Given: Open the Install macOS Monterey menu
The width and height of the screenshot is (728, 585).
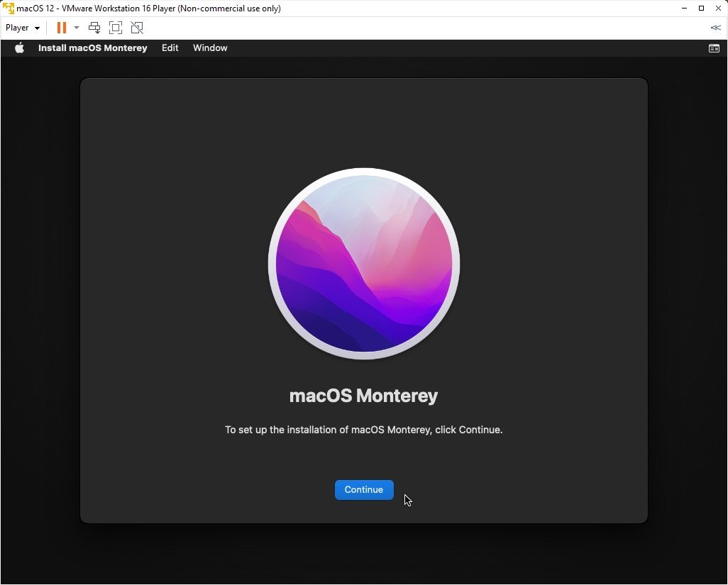Looking at the screenshot, I should tap(92, 48).
